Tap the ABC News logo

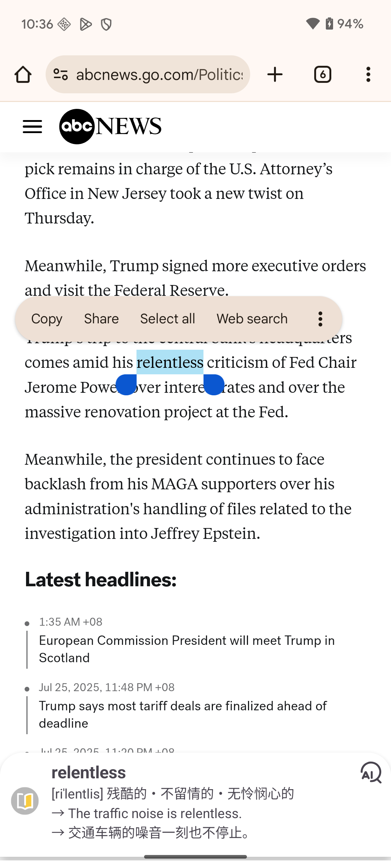110,127
